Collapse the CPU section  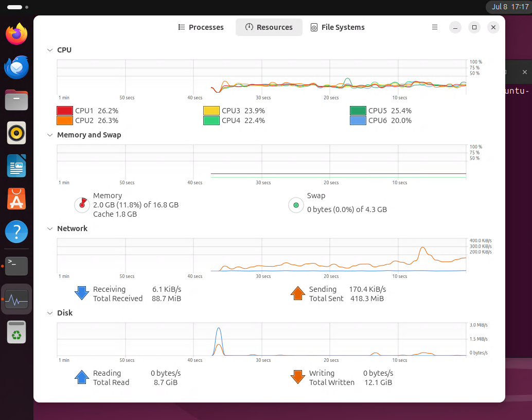(x=50, y=50)
